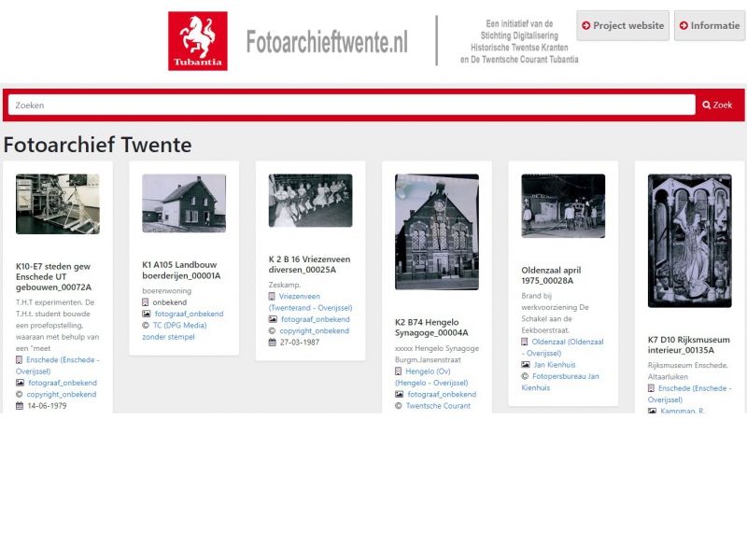Click the Jan Kienhuis photographer link
Image resolution: width=747 pixels, height=560 pixels.
[x=554, y=365]
